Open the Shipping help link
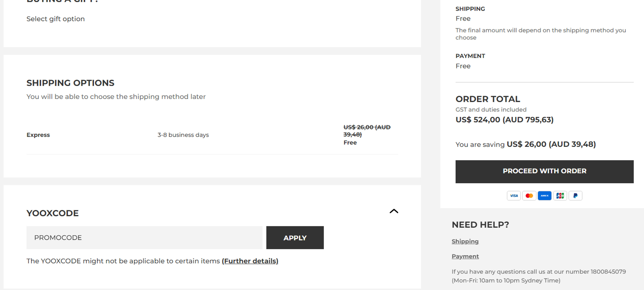 pyautogui.click(x=465, y=241)
